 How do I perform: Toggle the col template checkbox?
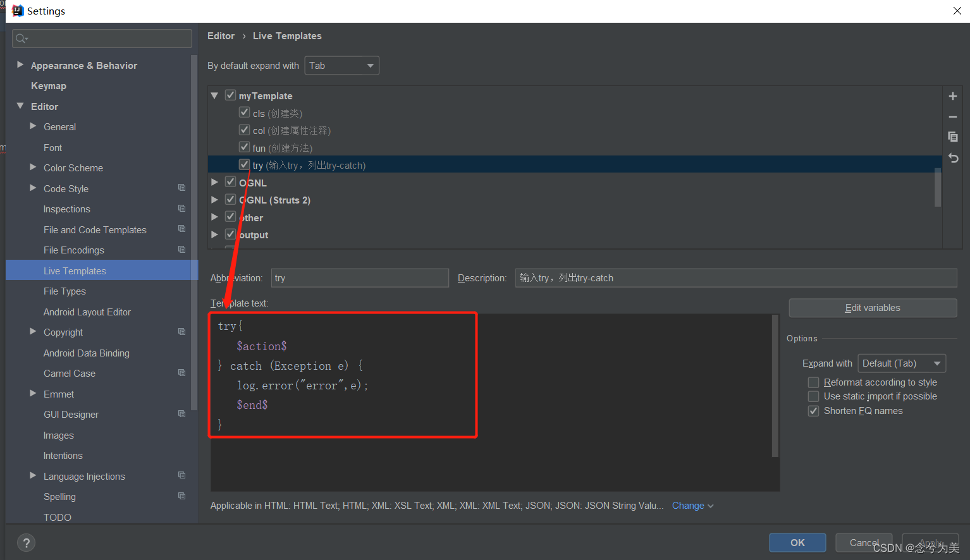(244, 130)
